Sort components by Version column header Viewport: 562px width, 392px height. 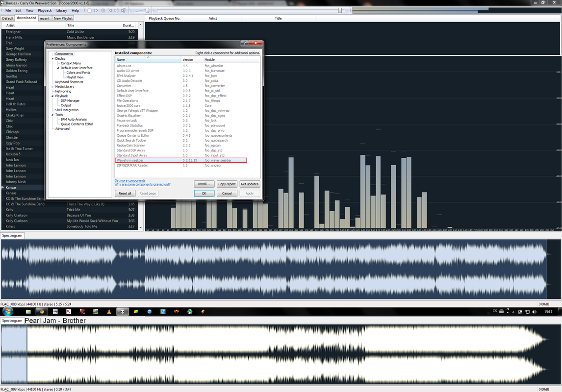[192, 60]
